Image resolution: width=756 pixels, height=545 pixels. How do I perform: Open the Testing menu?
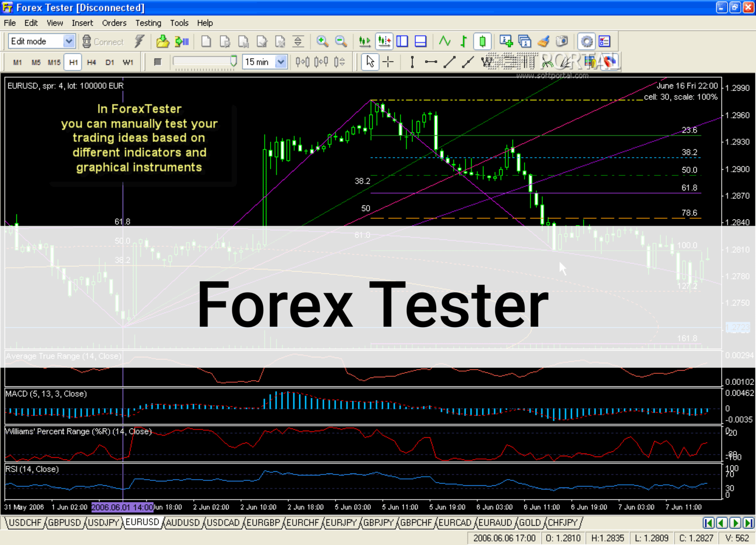tap(148, 23)
